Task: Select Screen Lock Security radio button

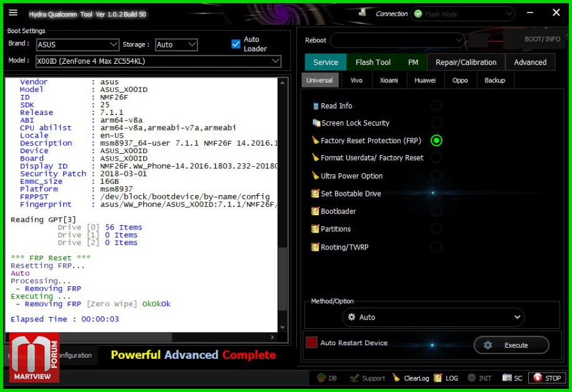Action: tap(436, 123)
